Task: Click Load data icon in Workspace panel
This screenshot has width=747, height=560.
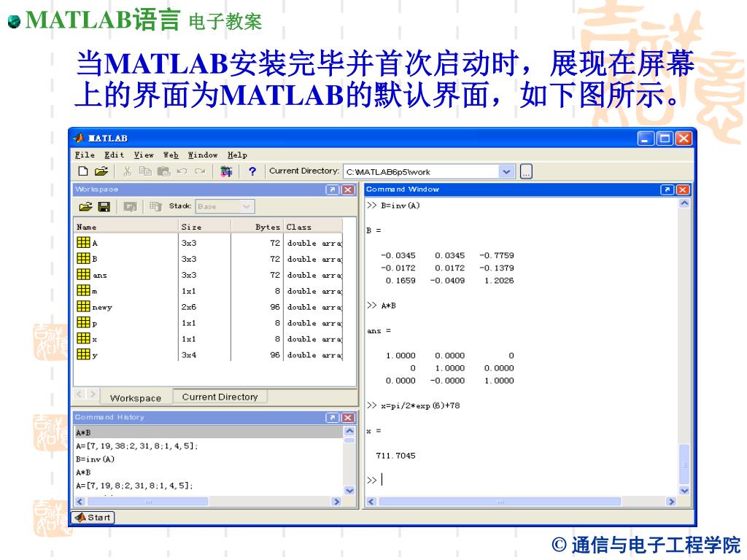Action: (x=85, y=206)
